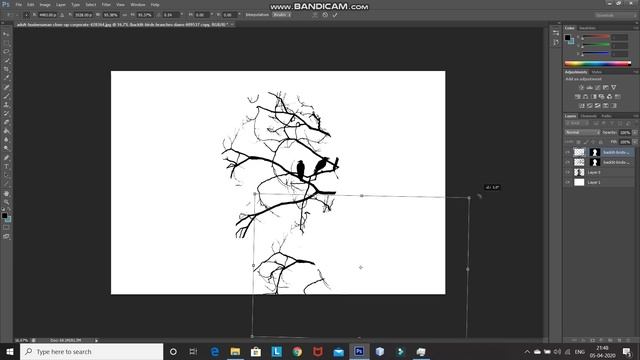Select the Blur tool

[x=6, y=140]
